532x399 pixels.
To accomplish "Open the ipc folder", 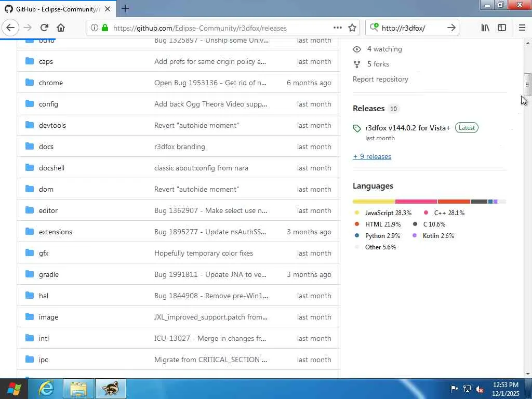I will coord(44,360).
